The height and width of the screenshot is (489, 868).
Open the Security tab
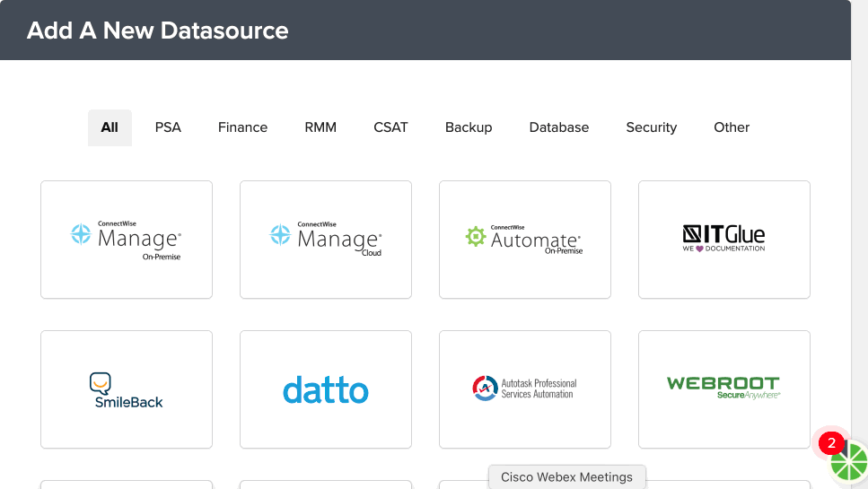pyautogui.click(x=652, y=127)
